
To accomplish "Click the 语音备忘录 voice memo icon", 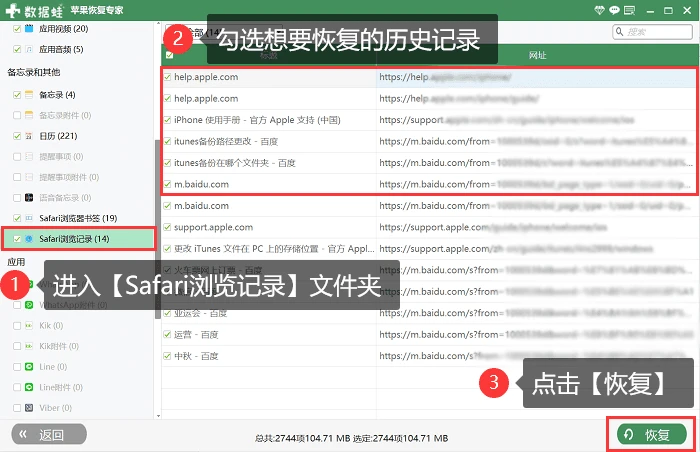I will (x=29, y=197).
